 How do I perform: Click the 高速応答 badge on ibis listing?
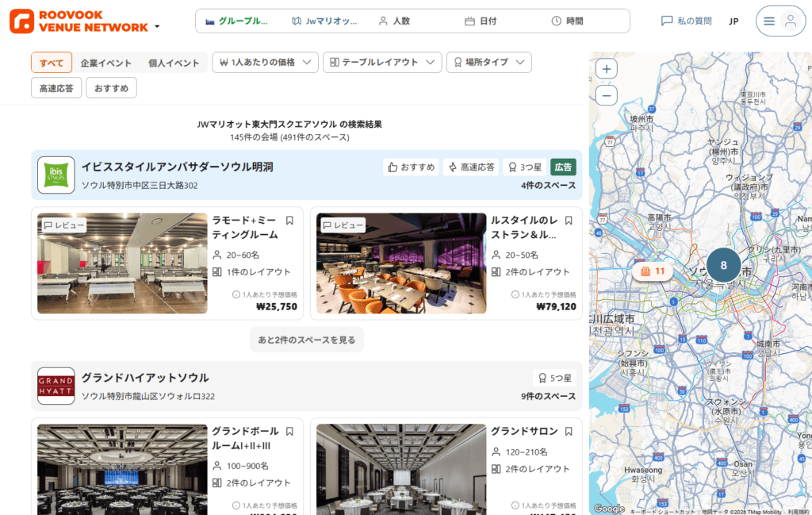471,167
